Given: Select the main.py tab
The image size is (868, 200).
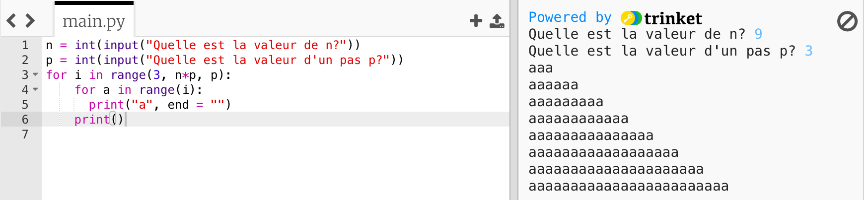Looking at the screenshot, I should tap(94, 21).
